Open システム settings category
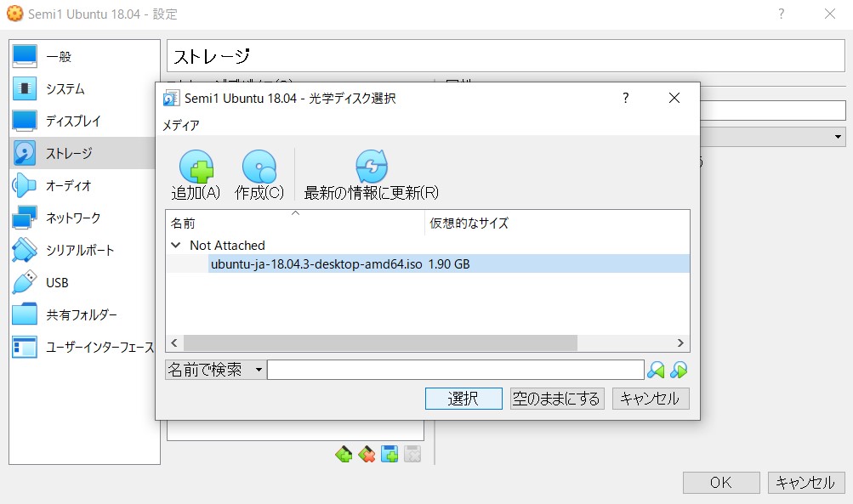853x504 pixels. click(85, 88)
